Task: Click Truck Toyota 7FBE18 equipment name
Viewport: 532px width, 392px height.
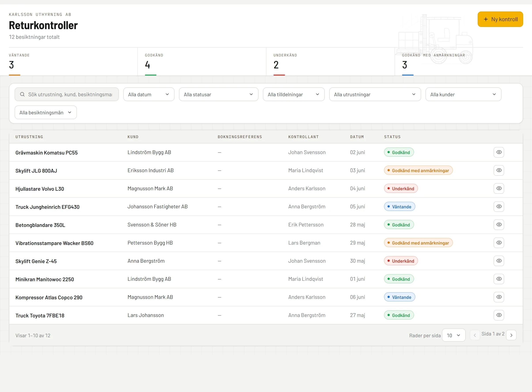Action: 40,316
